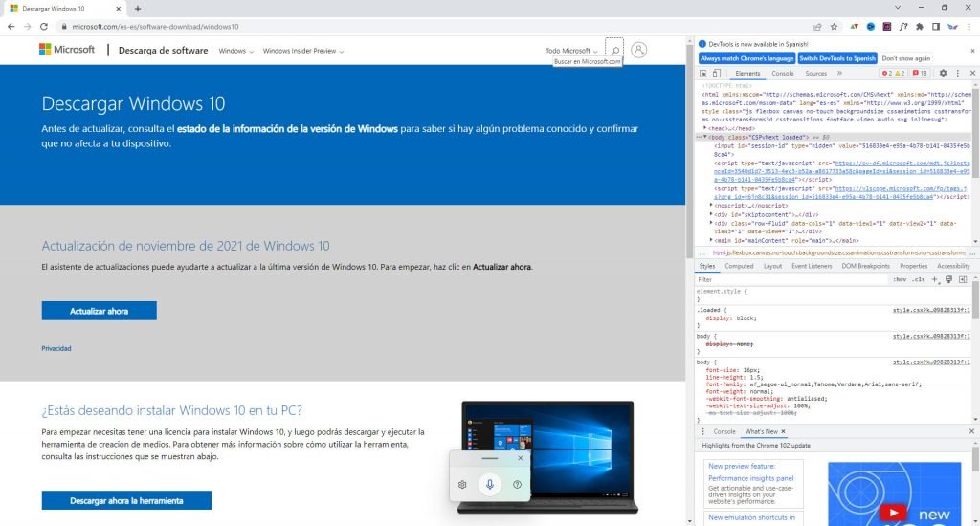The width and height of the screenshot is (980, 526).
Task: Open the Computed styles tab
Action: click(739, 266)
